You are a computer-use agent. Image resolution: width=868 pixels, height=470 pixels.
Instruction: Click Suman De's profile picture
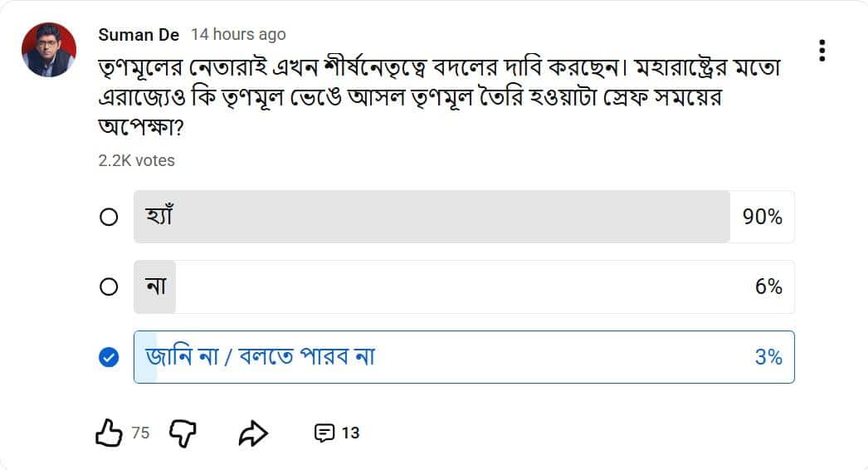tap(49, 50)
